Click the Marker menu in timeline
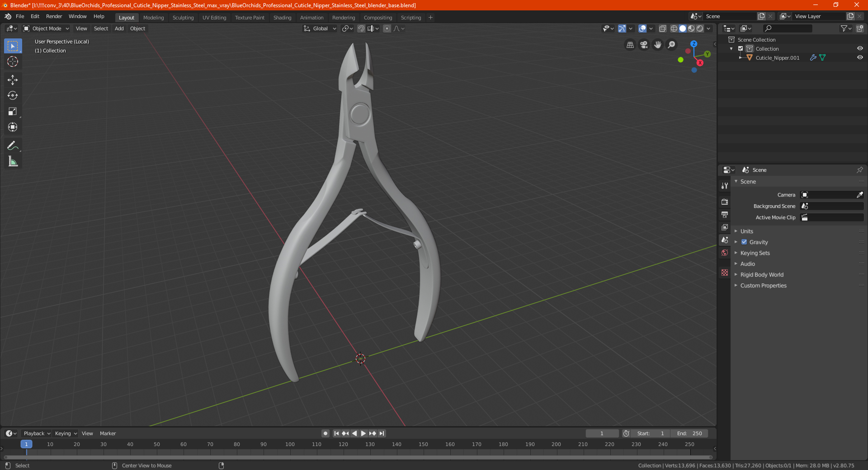868x470 pixels. tap(108, 433)
